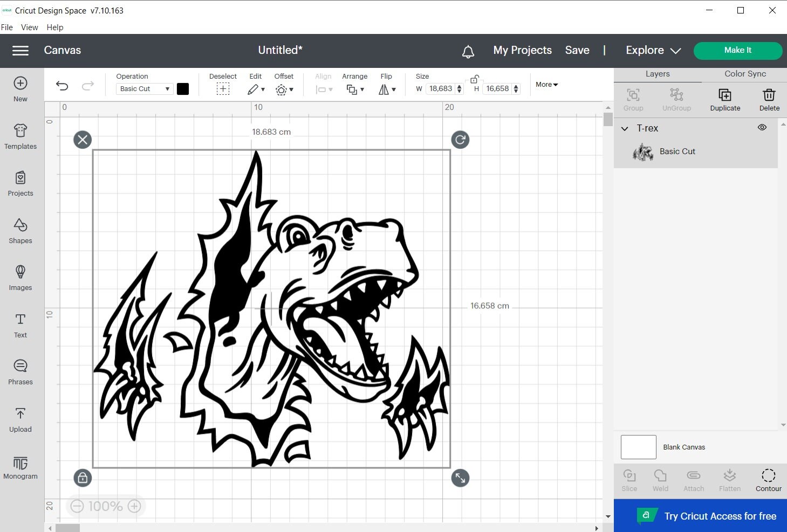Open the File menu
The height and width of the screenshot is (532, 787).
coord(7,27)
